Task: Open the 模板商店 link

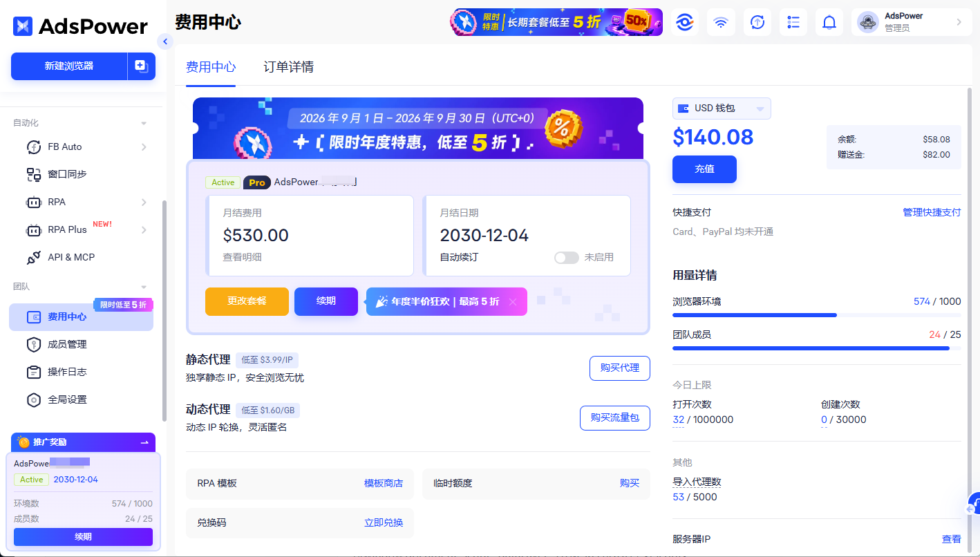Action: click(x=384, y=483)
